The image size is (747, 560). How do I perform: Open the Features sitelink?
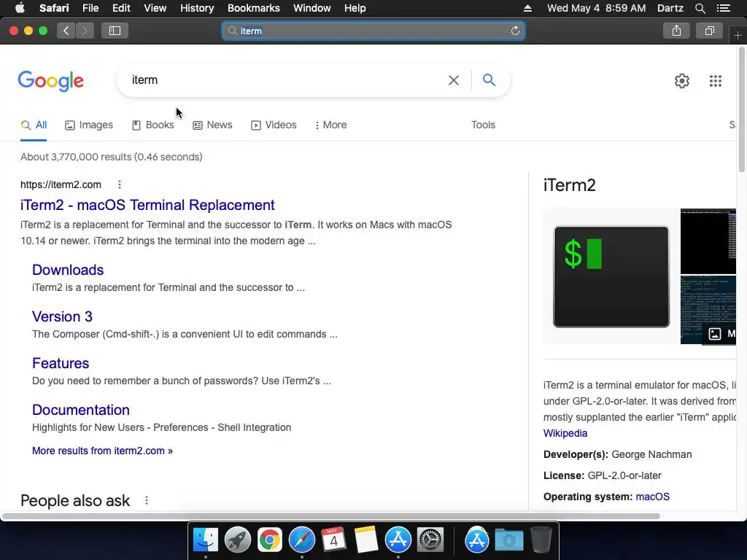click(61, 363)
